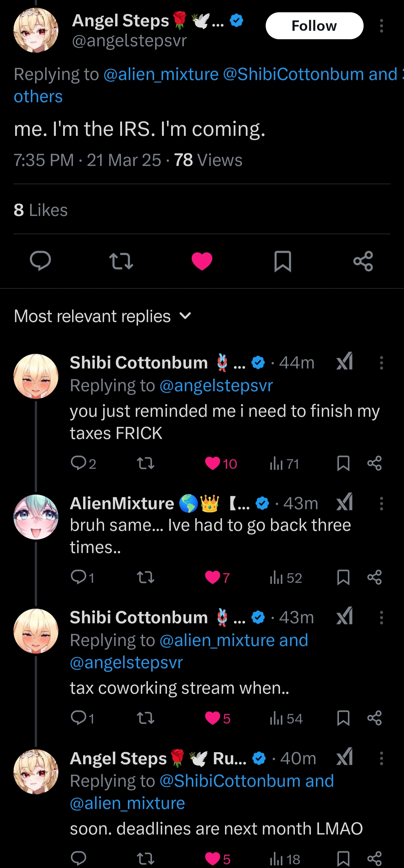
Task: Open three-dot menu on AlienMixture's reply
Action: click(382, 504)
